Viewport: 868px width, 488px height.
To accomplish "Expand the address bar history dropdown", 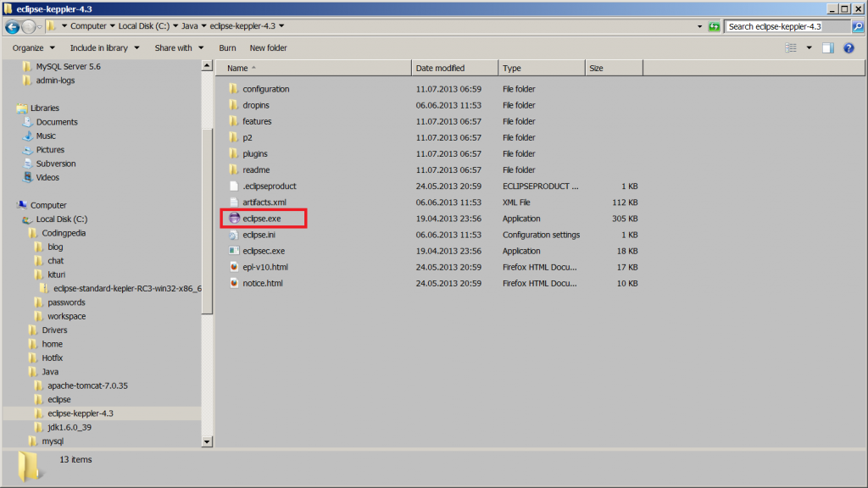I will click(699, 26).
